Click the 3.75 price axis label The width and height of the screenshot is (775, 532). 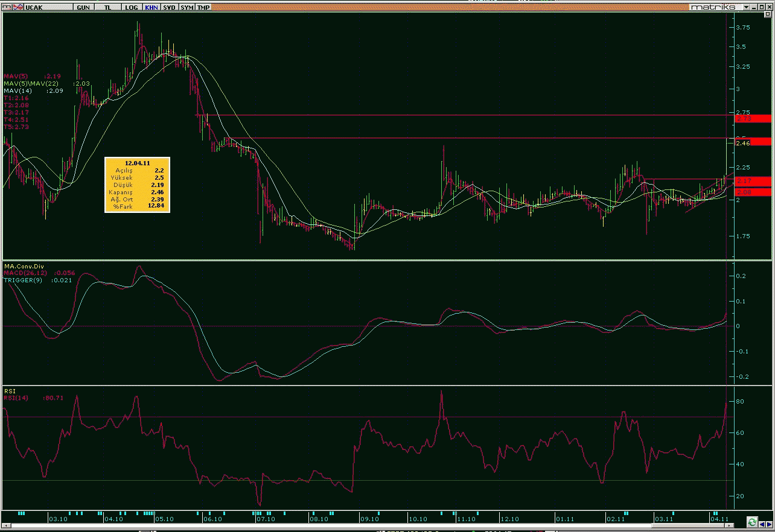pyautogui.click(x=743, y=28)
